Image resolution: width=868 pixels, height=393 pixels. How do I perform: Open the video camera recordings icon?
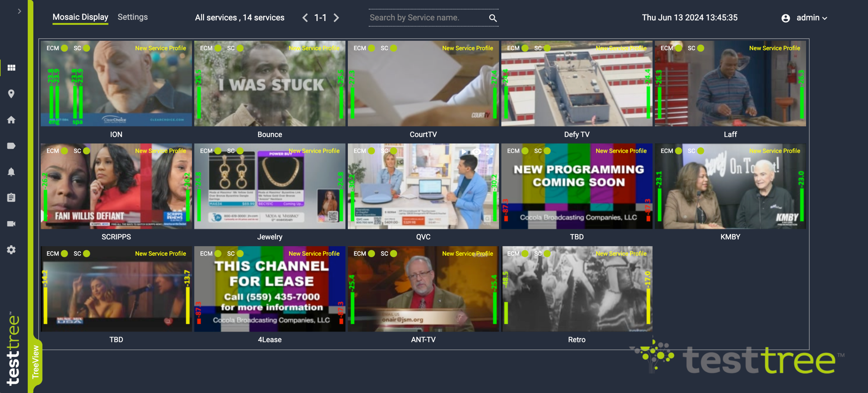pos(11,224)
